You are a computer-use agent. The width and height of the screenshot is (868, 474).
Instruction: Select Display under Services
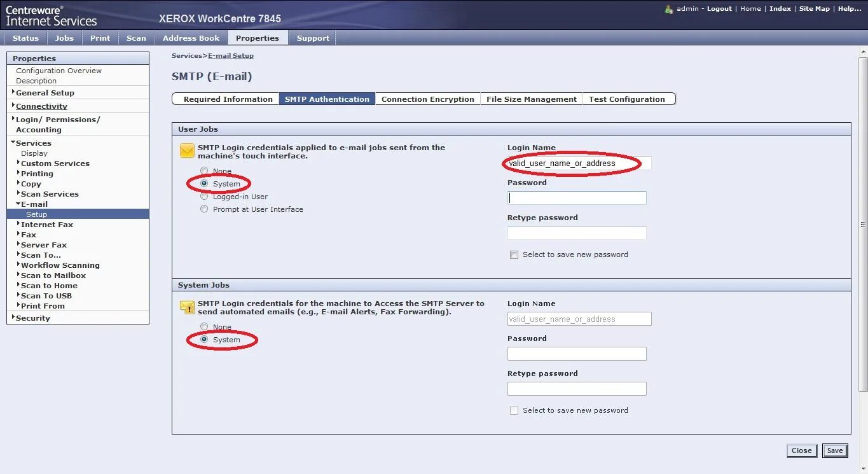(34, 153)
